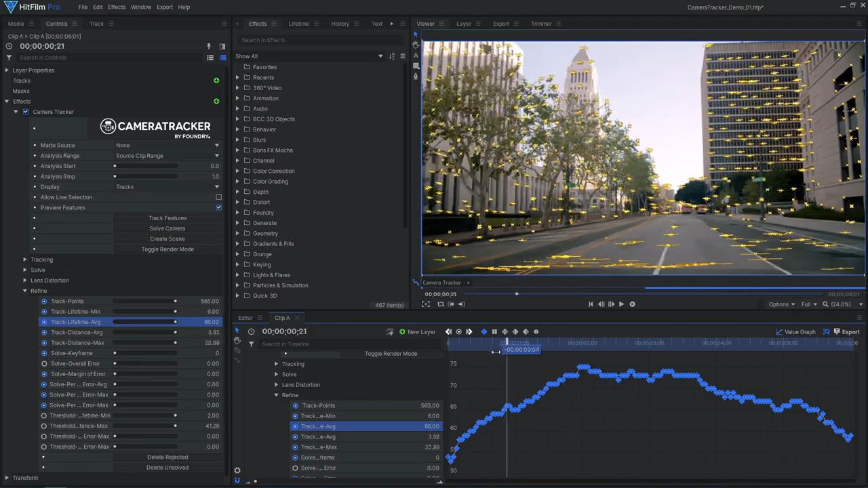
Task: Select the hand tool in the viewer toolbar
Action: click(416, 45)
